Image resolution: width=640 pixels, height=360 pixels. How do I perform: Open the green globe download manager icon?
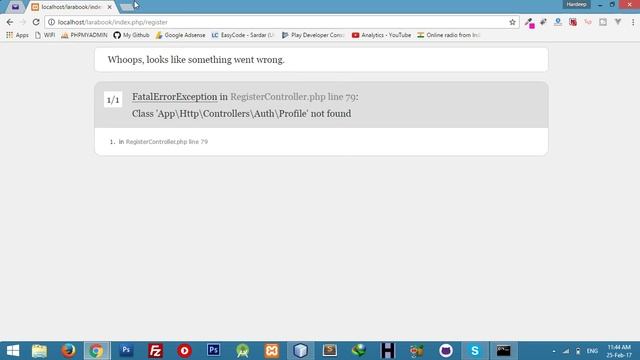[359, 351]
